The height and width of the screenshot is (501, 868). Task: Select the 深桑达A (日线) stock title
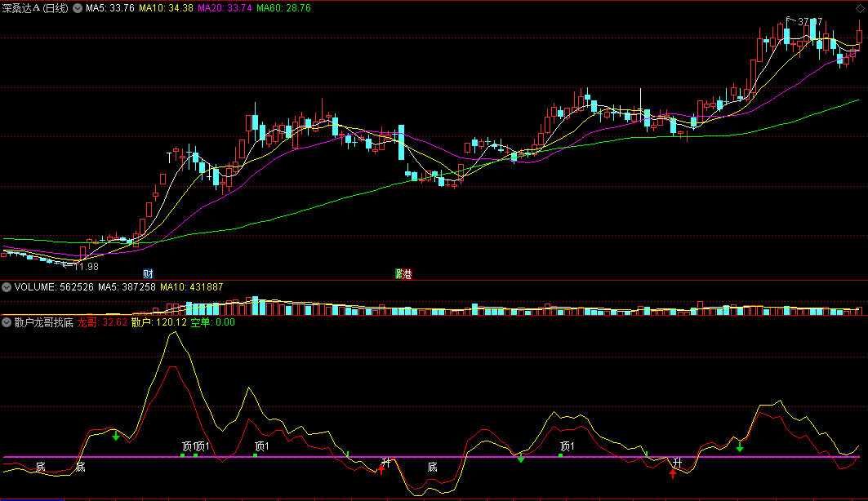(x=35, y=8)
